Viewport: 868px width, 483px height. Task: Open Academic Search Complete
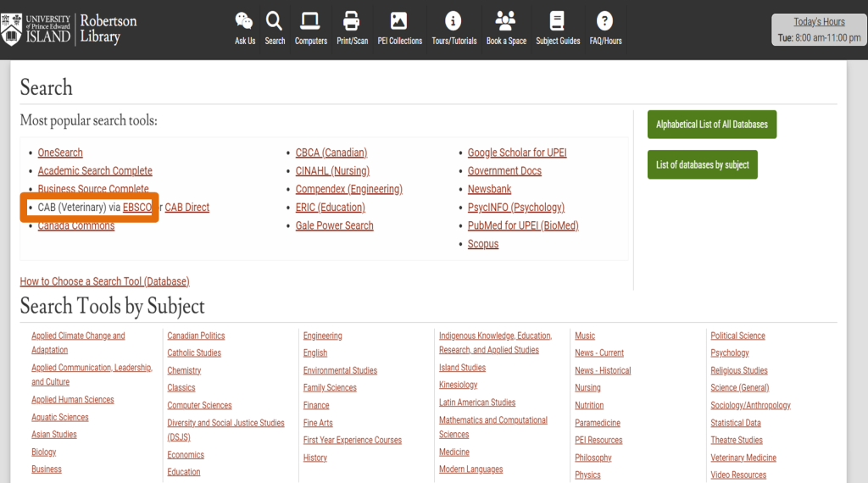point(95,171)
